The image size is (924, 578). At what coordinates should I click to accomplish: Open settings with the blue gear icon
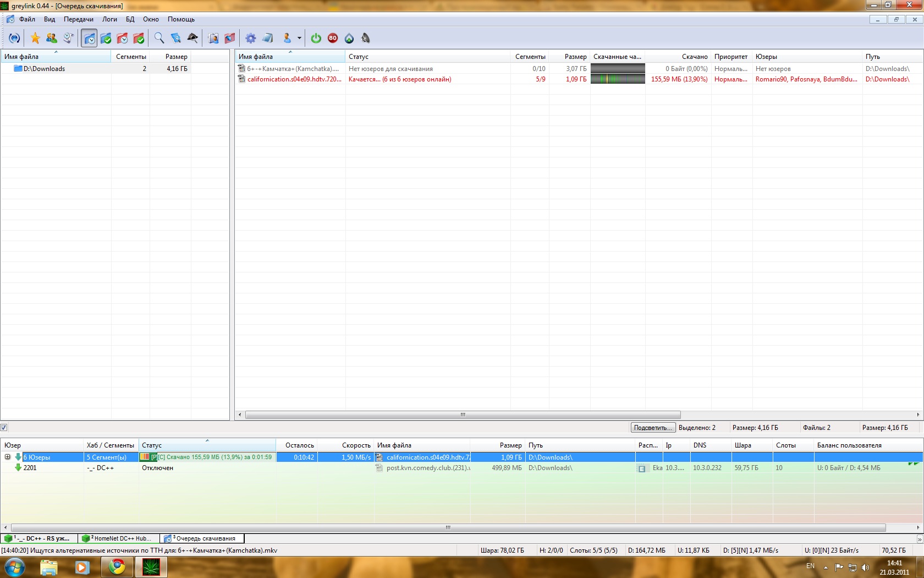(x=250, y=38)
